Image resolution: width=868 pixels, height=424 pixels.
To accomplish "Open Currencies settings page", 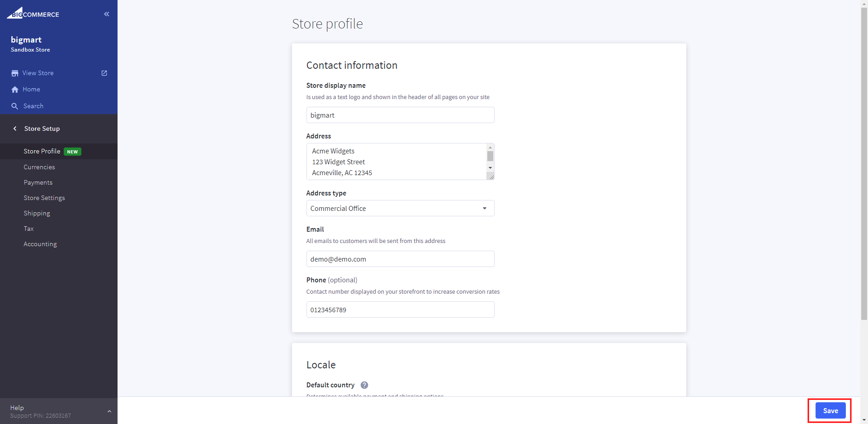I will (39, 167).
